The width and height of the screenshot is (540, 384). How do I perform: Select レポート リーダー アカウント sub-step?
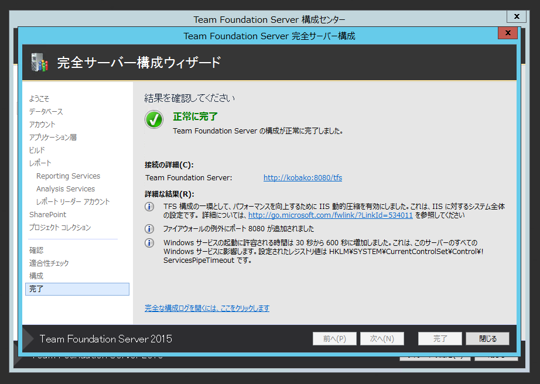click(73, 202)
